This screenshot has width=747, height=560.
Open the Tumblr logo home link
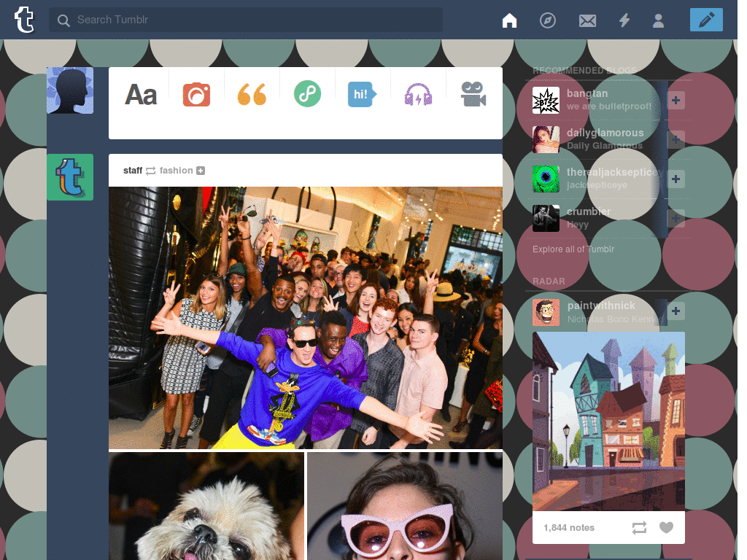pyautogui.click(x=24, y=20)
